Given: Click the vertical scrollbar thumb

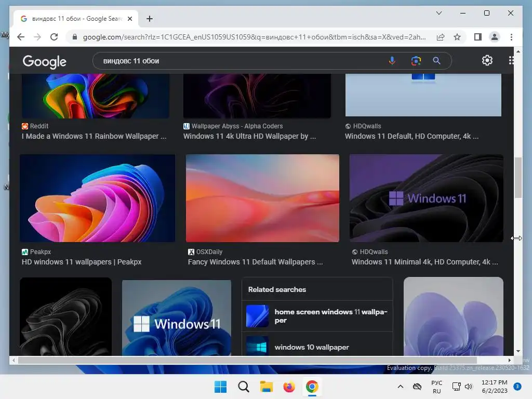Looking at the screenshot, I should point(518,178).
